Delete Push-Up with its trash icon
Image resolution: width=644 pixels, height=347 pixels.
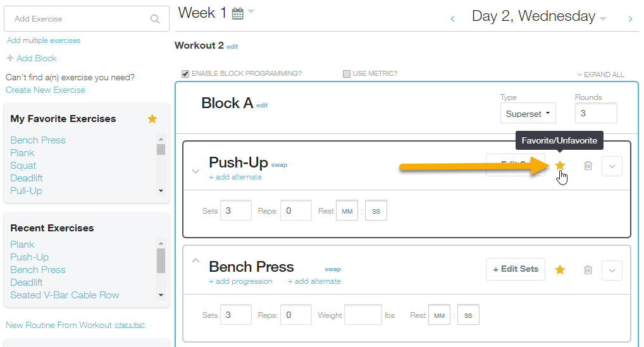pyautogui.click(x=588, y=166)
